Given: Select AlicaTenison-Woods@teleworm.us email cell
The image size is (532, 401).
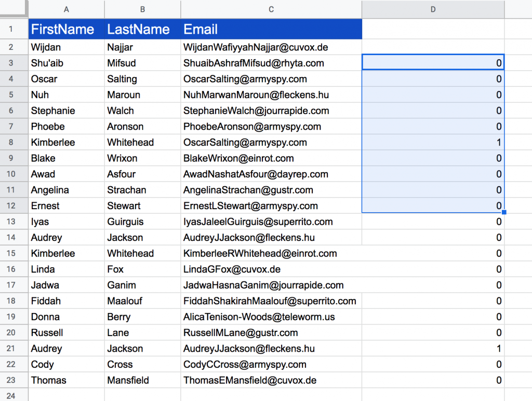Looking at the screenshot, I should [x=271, y=316].
